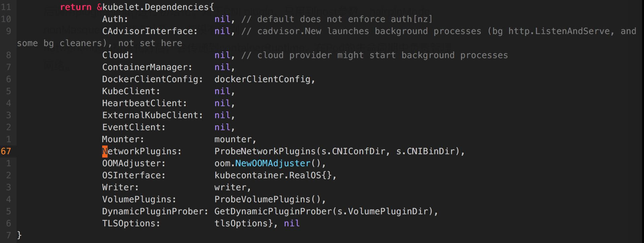Click the ProbeNetworkPlugins function call
644x243 pixels.
coord(265,151)
